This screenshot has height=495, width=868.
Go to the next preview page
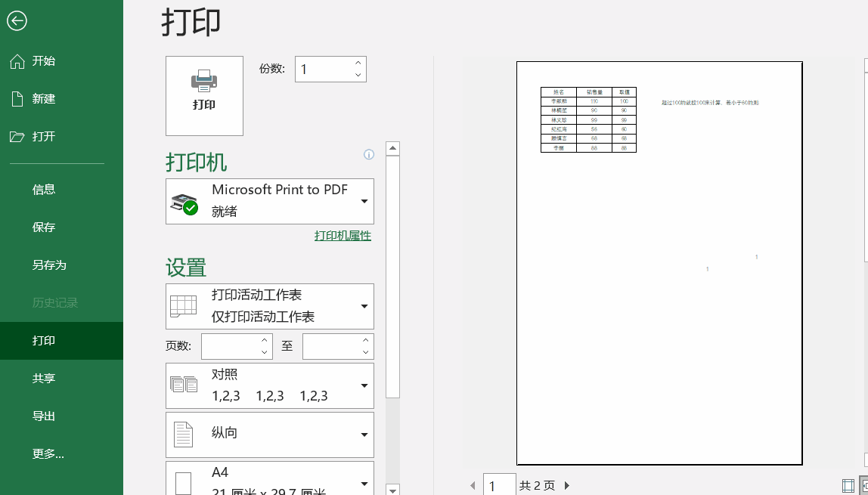pos(567,486)
